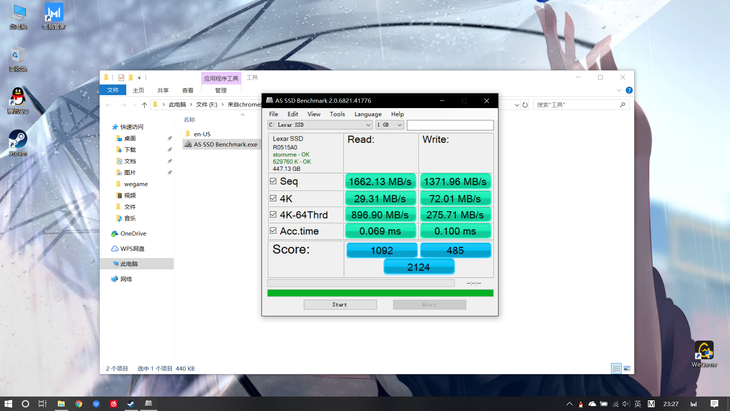Viewport: 730px width, 411px height.
Task: Click the 名称 column header
Action: (x=189, y=120)
